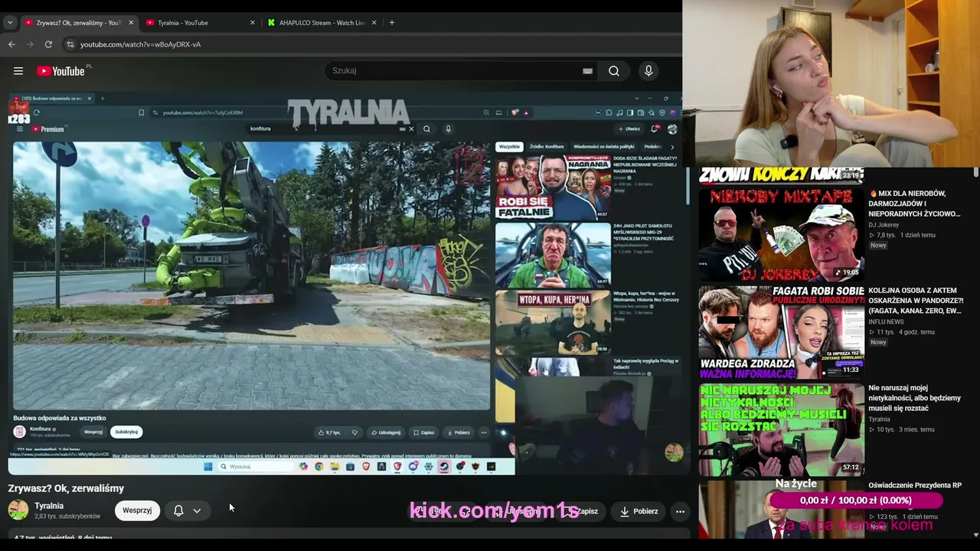Click Wesprzyj next to the Tyralnia channel

pyautogui.click(x=137, y=510)
